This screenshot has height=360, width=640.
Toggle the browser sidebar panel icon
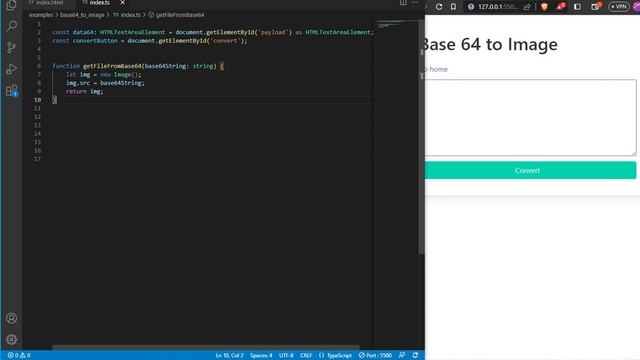577,7
